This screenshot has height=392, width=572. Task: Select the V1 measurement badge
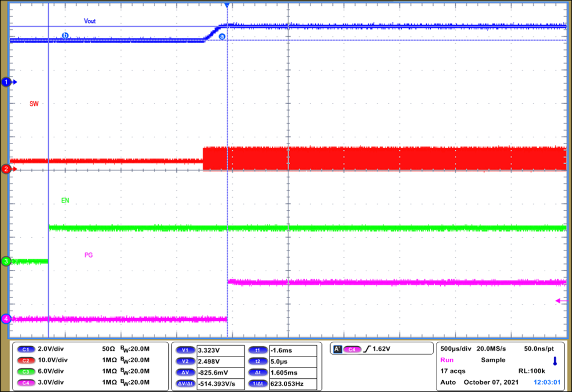tap(185, 349)
